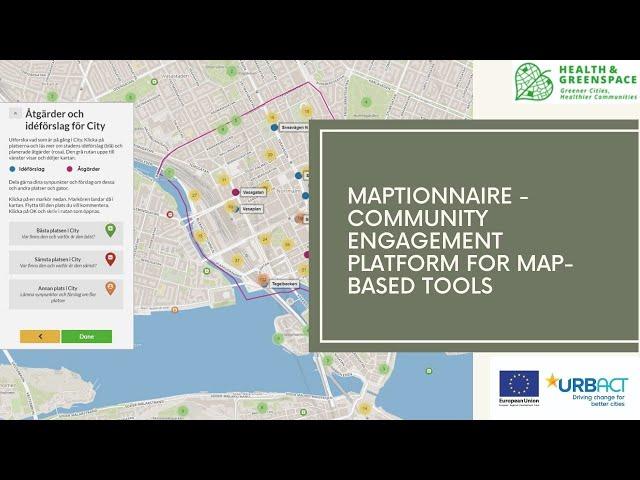Select the Sämsta platsen i City card
This screenshot has height=480, width=640.
66,262
